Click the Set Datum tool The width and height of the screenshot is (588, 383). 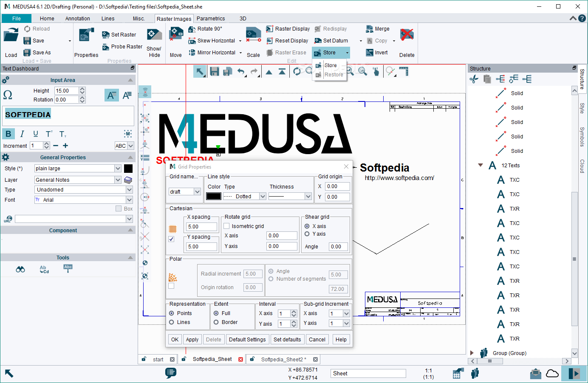[x=331, y=41]
